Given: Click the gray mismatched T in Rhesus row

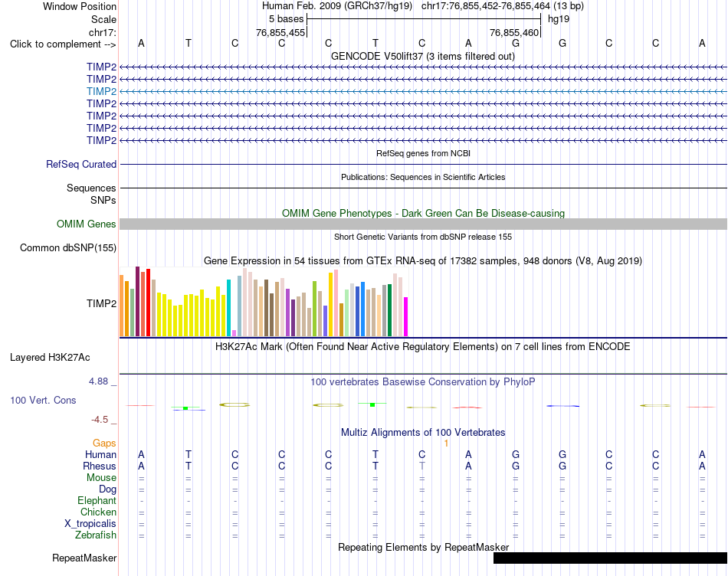Looking at the screenshot, I should tap(421, 466).
